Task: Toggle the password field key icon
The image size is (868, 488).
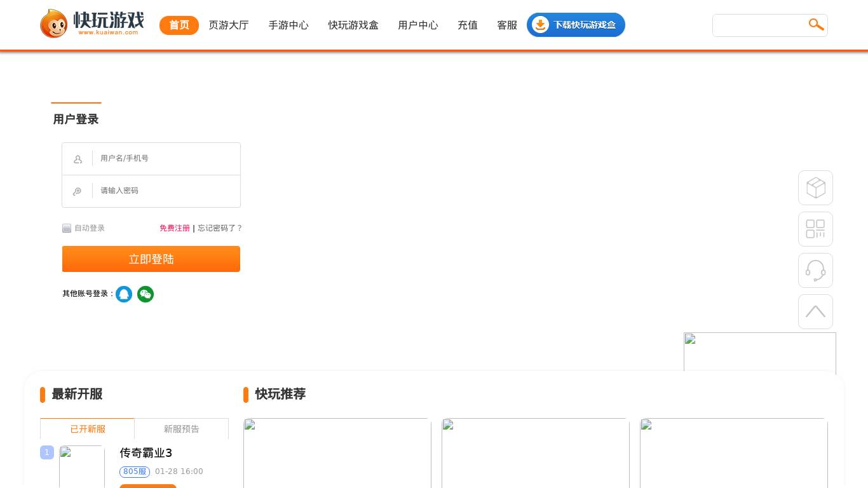Action: [x=78, y=191]
